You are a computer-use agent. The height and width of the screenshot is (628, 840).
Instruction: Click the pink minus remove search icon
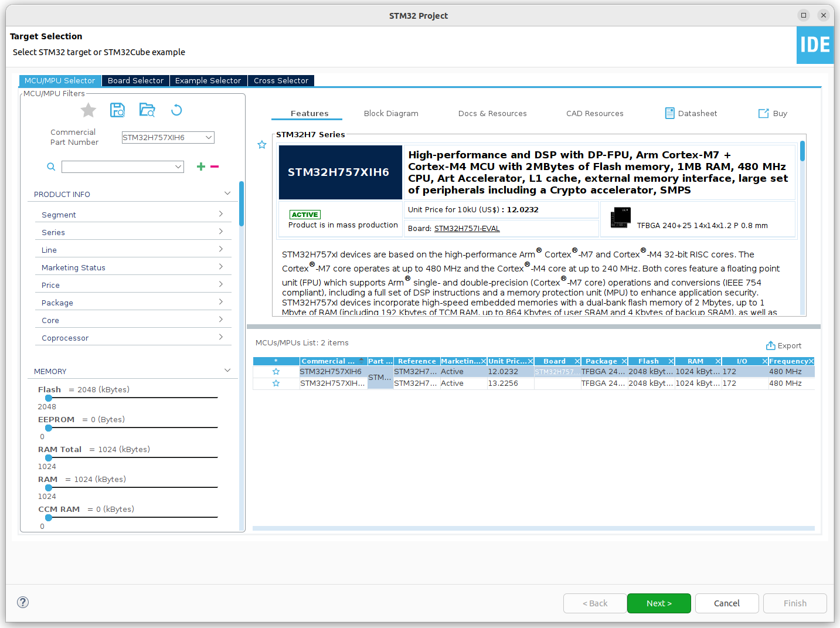coord(215,167)
